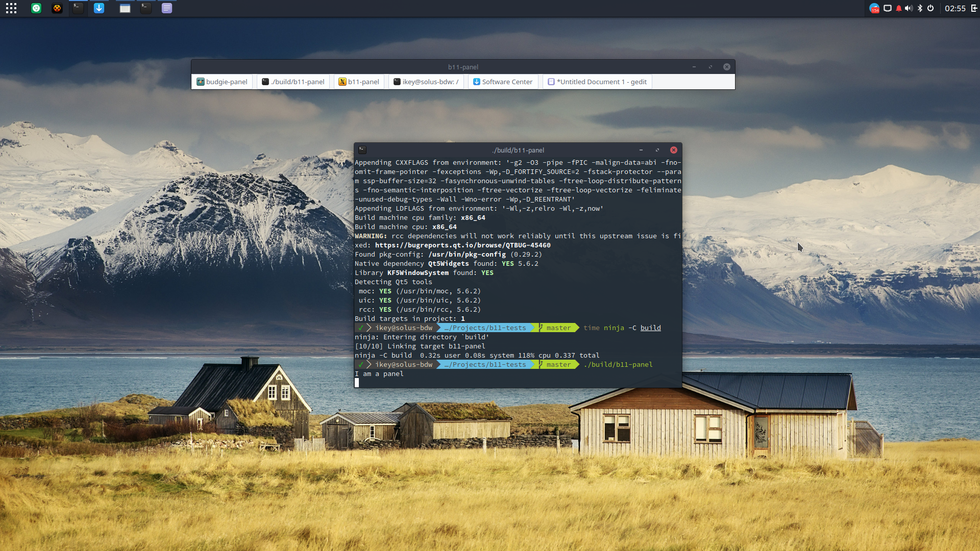
Task: Maximize the b11-panel window
Action: 710,67
